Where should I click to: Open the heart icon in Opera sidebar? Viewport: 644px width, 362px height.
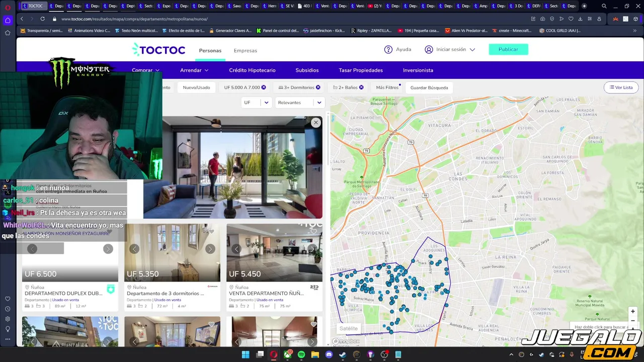8,299
